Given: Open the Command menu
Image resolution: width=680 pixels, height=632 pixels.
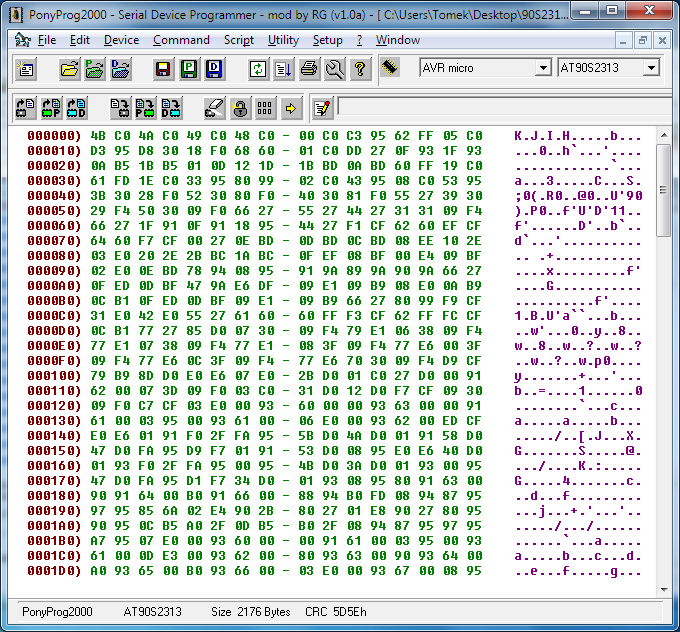Looking at the screenshot, I should point(181,40).
